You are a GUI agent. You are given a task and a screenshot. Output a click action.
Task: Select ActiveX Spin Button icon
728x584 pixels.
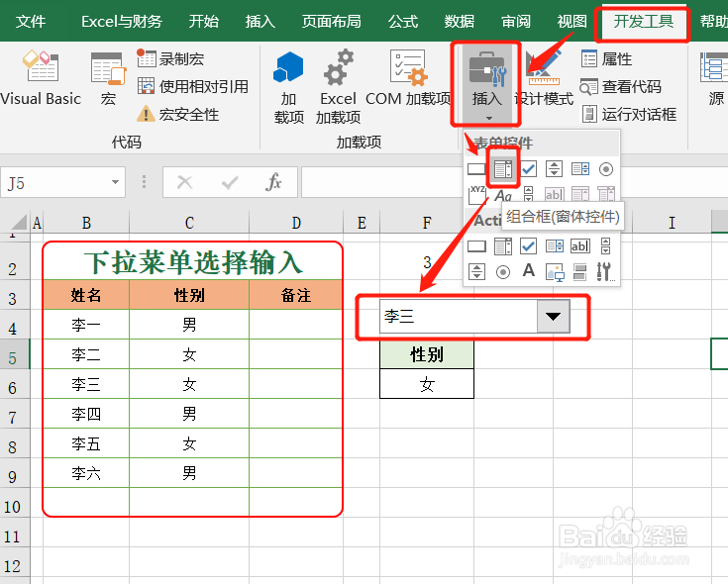coord(476,271)
